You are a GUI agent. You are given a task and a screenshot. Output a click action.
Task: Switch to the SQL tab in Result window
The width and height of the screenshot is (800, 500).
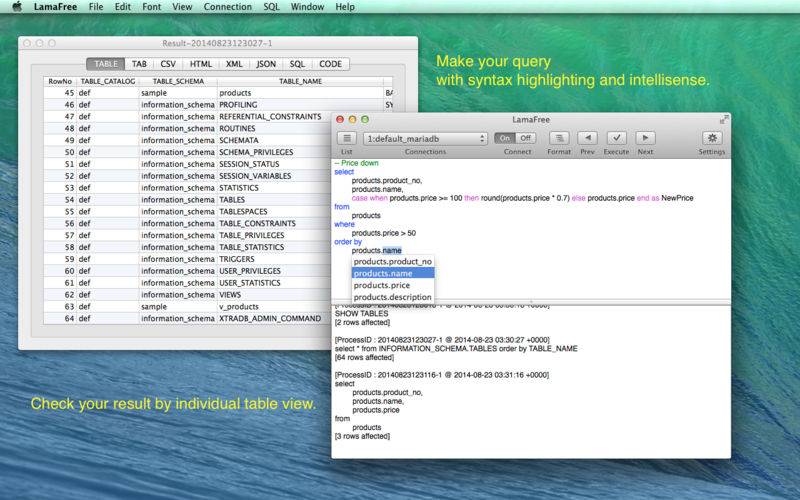297,64
